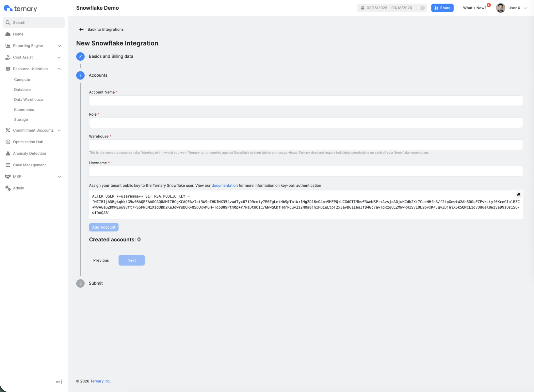The height and width of the screenshot is (392, 534).
Task: Open Optimization Hub from the sidebar
Action: (28, 142)
